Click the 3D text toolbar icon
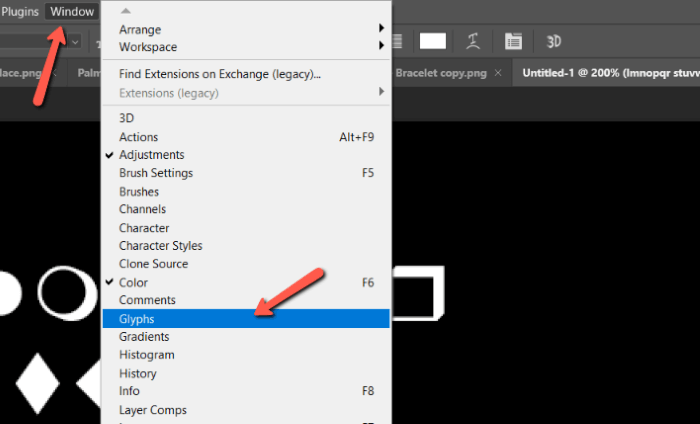Image resolution: width=700 pixels, height=424 pixels. tap(554, 41)
